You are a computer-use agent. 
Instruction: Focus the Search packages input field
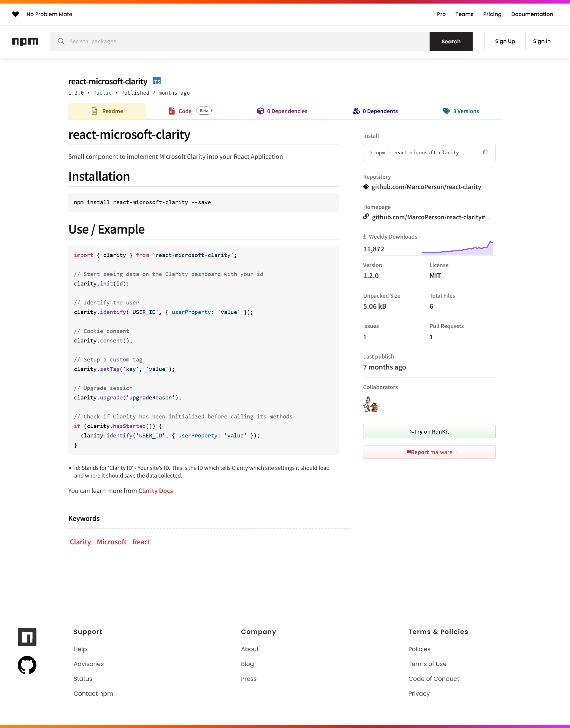coord(240,41)
